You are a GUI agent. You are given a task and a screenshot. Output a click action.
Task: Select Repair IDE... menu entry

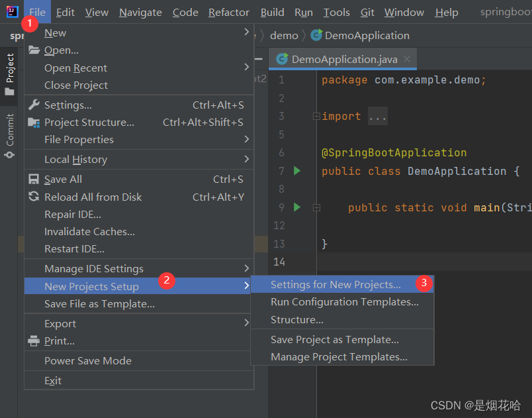(139, 214)
